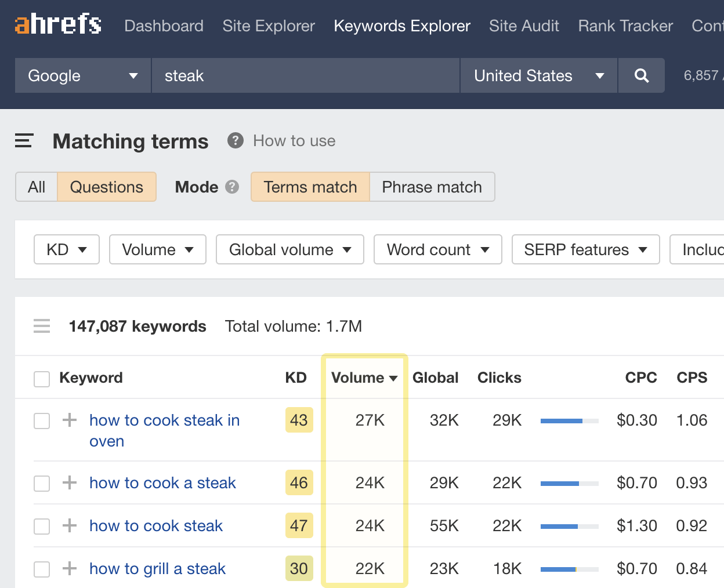
Task: Open the KD filter dropdown
Action: [67, 249]
